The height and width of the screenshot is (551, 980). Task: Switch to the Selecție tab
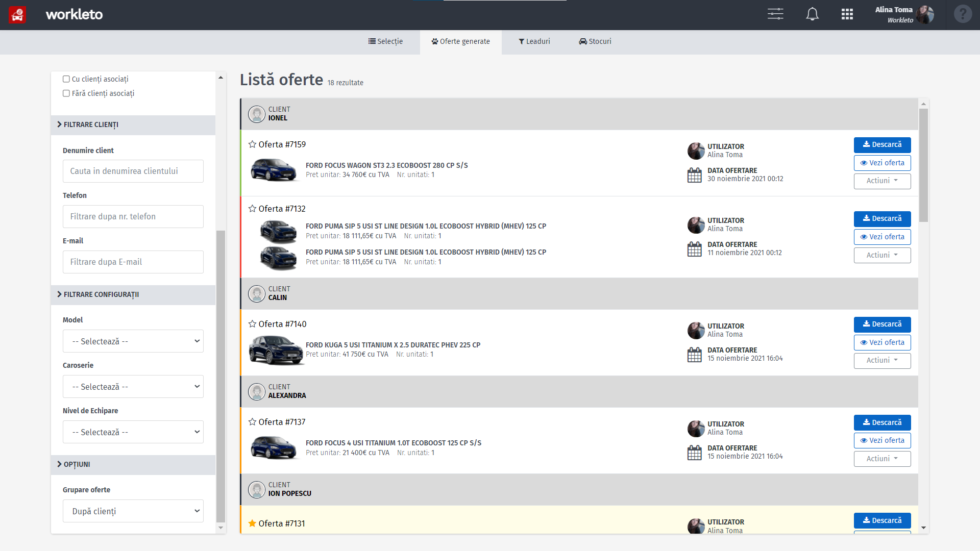pyautogui.click(x=385, y=42)
